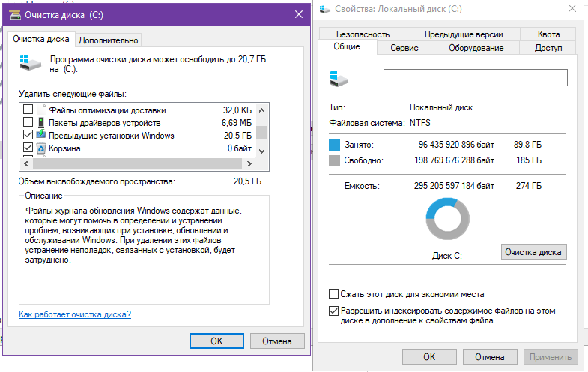
Task: Click the 295 205 597 184 байт capacity value
Action: coord(454,186)
